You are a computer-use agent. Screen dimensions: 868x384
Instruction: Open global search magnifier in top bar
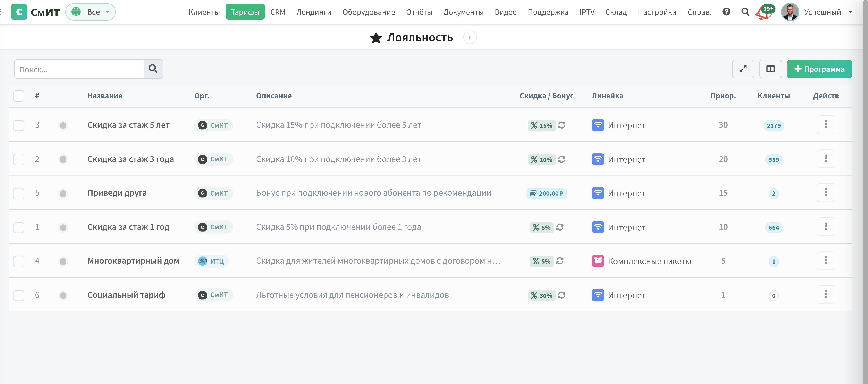[745, 12]
